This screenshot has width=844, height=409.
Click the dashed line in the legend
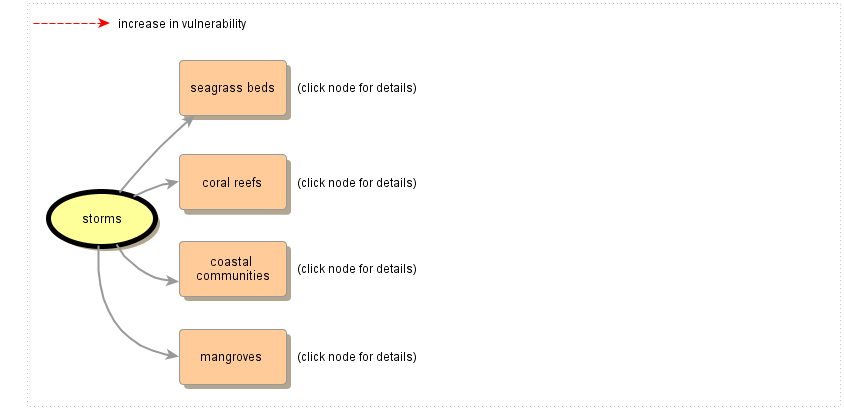tap(65, 24)
